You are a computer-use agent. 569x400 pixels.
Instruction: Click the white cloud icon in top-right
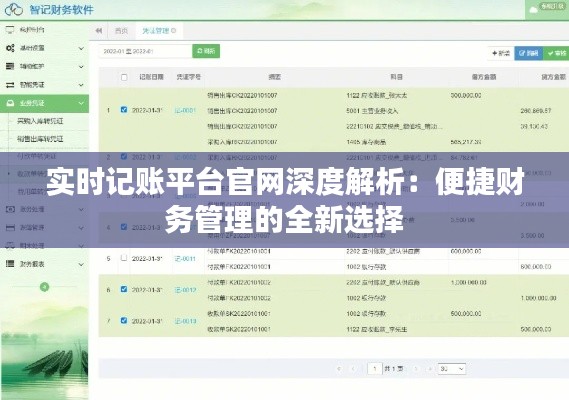pyautogui.click(x=533, y=10)
